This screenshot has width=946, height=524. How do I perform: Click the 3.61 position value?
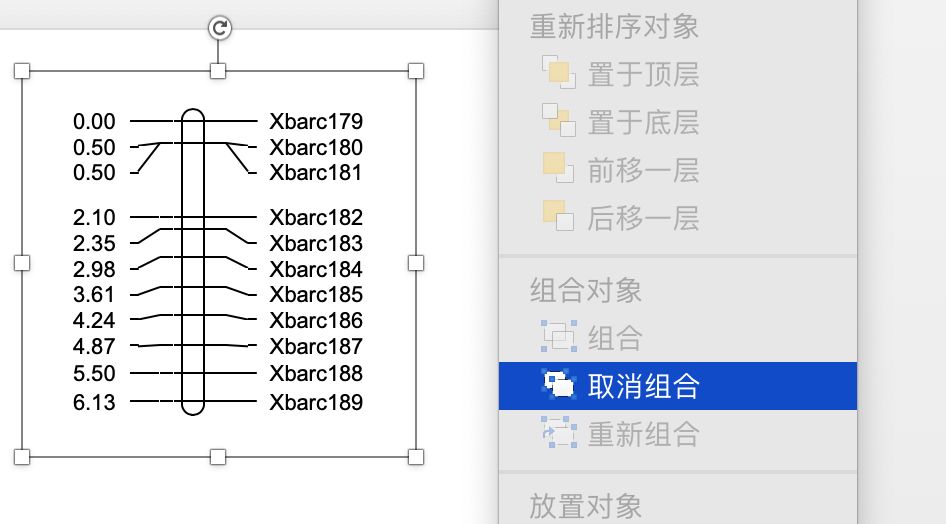pos(94,294)
